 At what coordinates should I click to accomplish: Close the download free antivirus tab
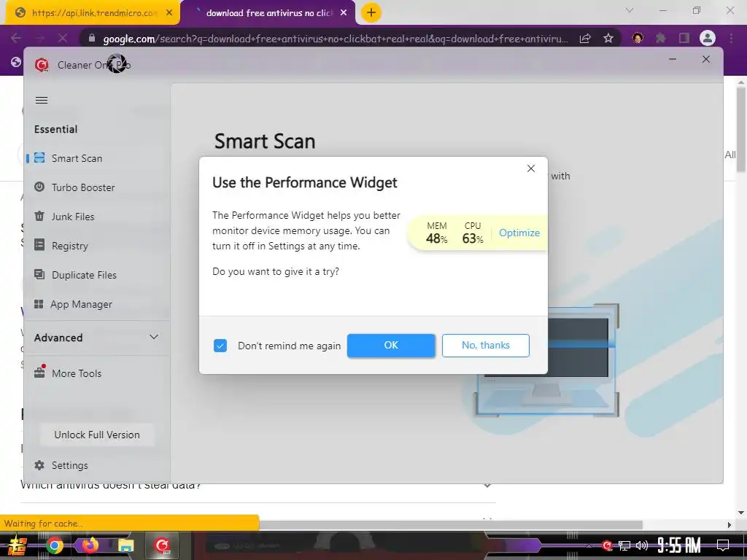click(x=344, y=13)
